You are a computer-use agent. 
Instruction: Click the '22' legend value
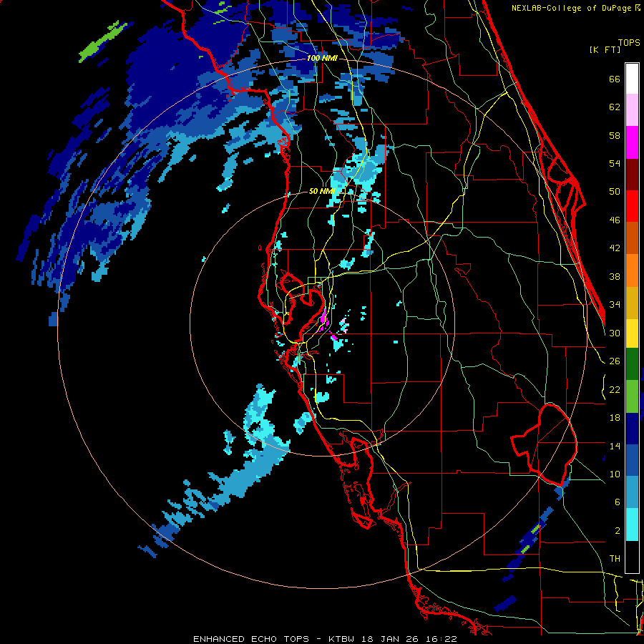pos(615,389)
